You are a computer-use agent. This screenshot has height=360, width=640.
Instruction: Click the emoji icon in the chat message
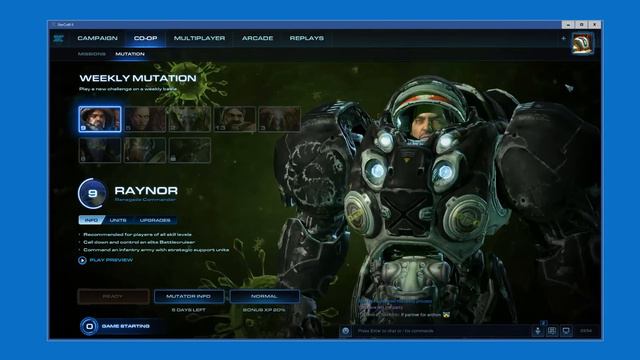pos(447,315)
